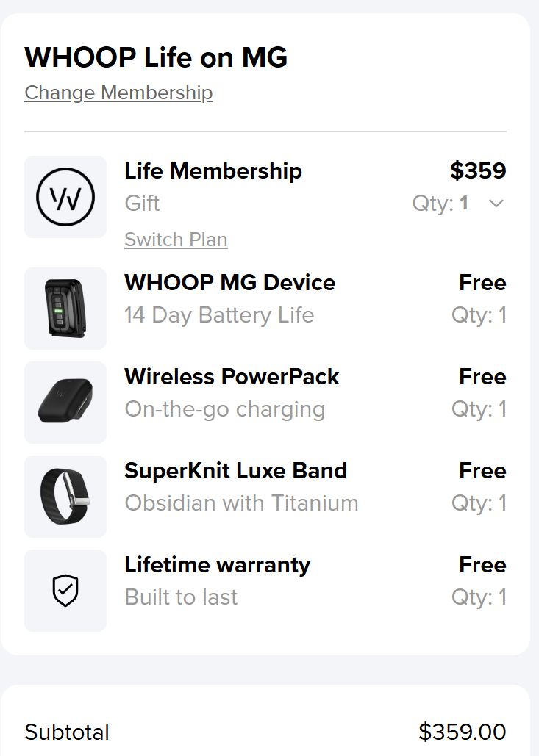The image size is (539, 756).
Task: Click the WHOOP Life on MG heading
Action: (x=156, y=57)
